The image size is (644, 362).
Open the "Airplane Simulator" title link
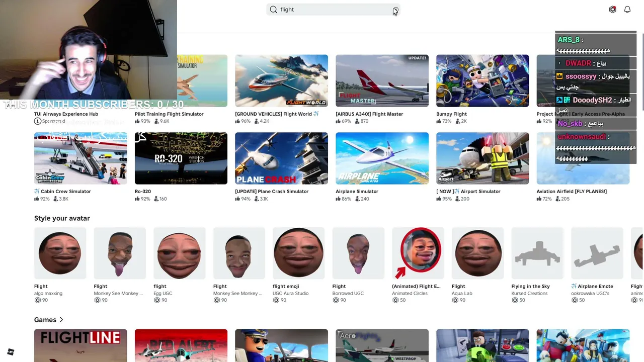(357, 192)
